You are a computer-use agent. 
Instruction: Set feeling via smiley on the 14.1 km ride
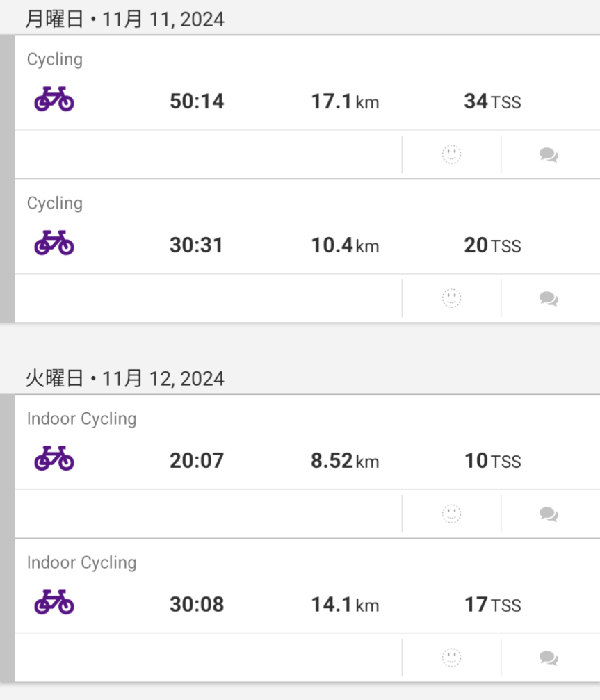(x=451, y=658)
